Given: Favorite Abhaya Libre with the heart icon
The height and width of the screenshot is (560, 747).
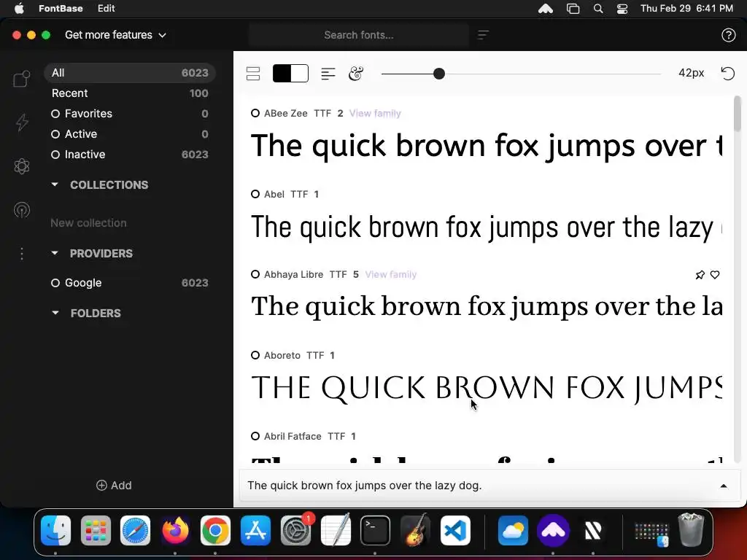Looking at the screenshot, I should point(715,275).
